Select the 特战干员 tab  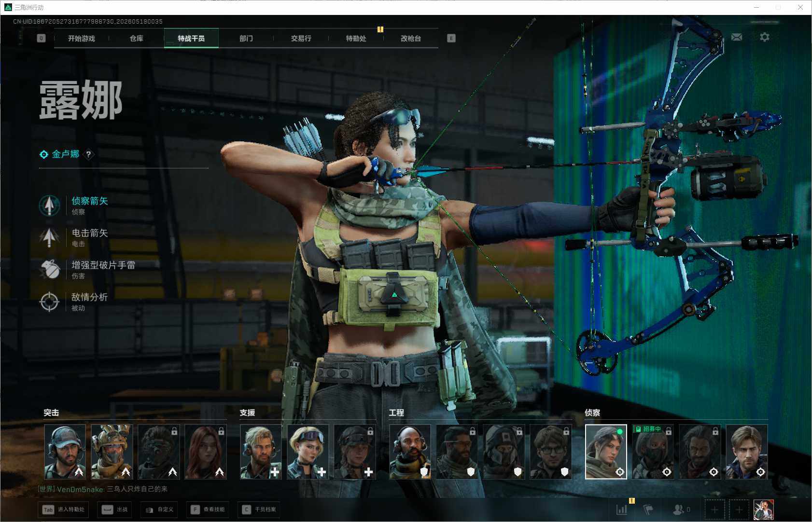[x=191, y=38]
